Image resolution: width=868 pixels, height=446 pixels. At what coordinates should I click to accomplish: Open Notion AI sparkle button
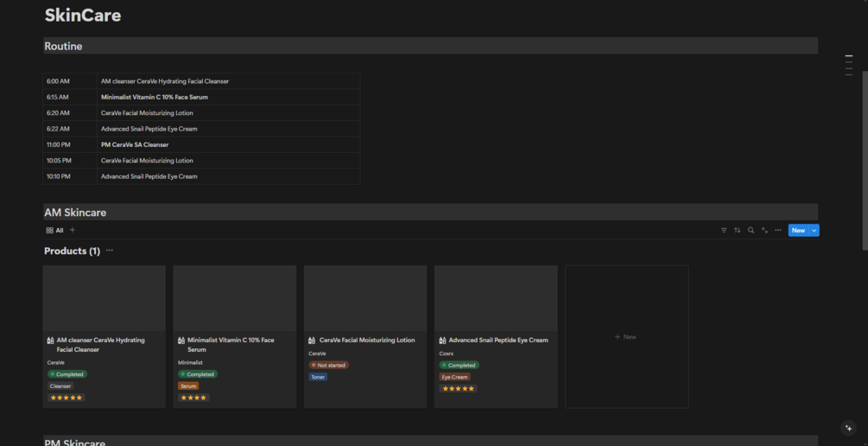tap(848, 428)
